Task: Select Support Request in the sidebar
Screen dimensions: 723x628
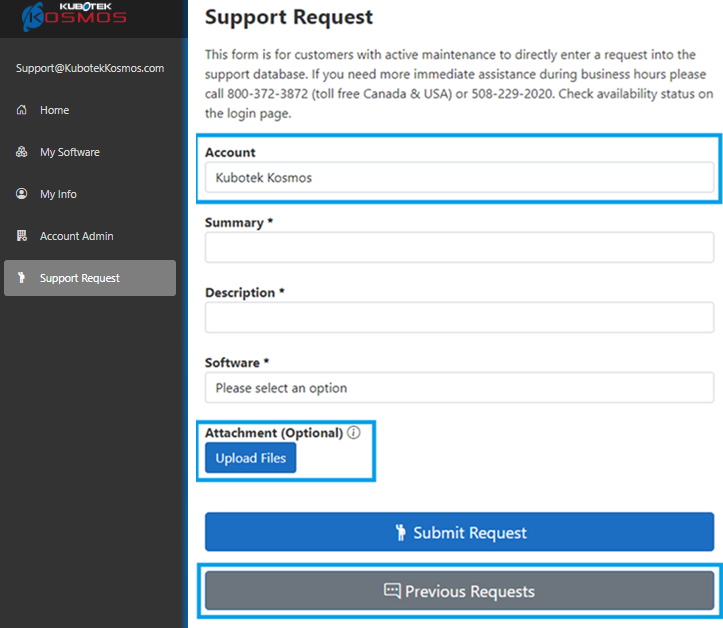Action: [x=80, y=278]
